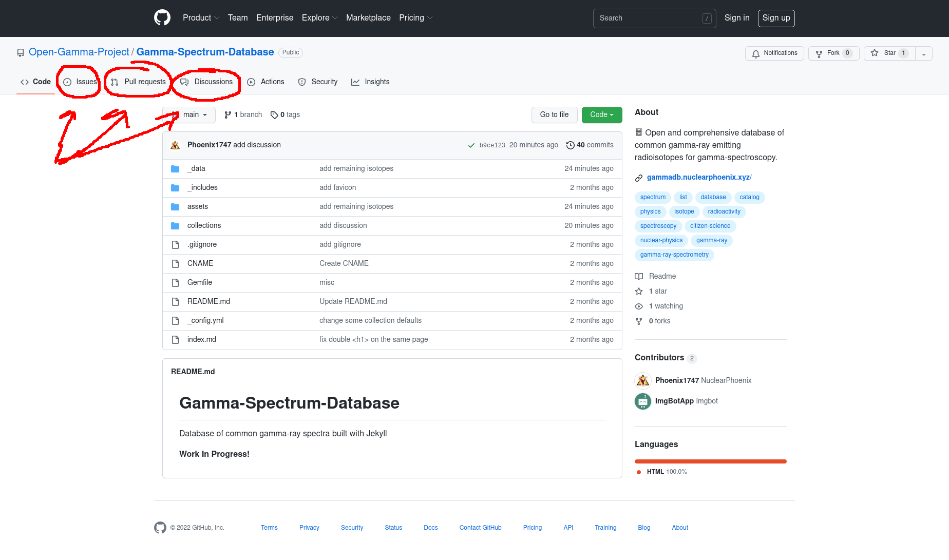This screenshot has height=560, width=949.
Task: Click the footer GitHub logo
Action: 160,528
